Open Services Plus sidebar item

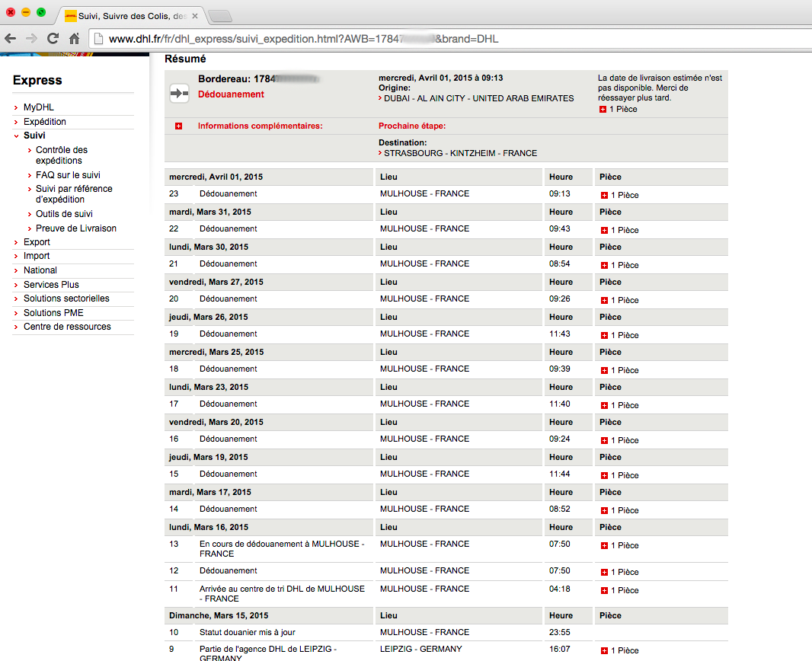click(51, 285)
